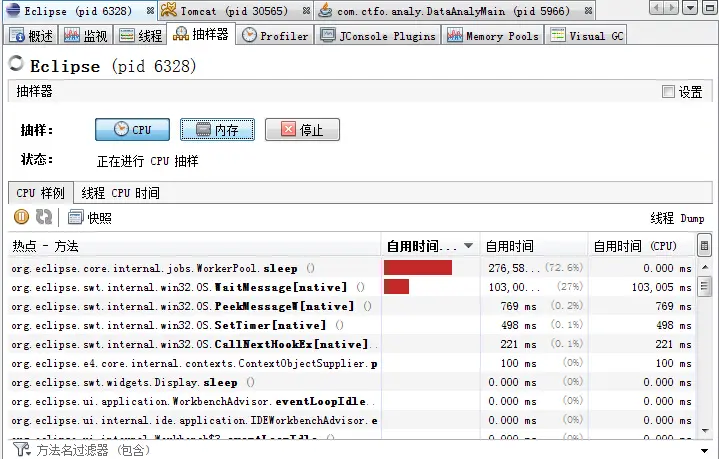Click the Java cup icon on DataAnalyMain tab
This screenshot has height=459, width=719.
pyautogui.click(x=325, y=10)
